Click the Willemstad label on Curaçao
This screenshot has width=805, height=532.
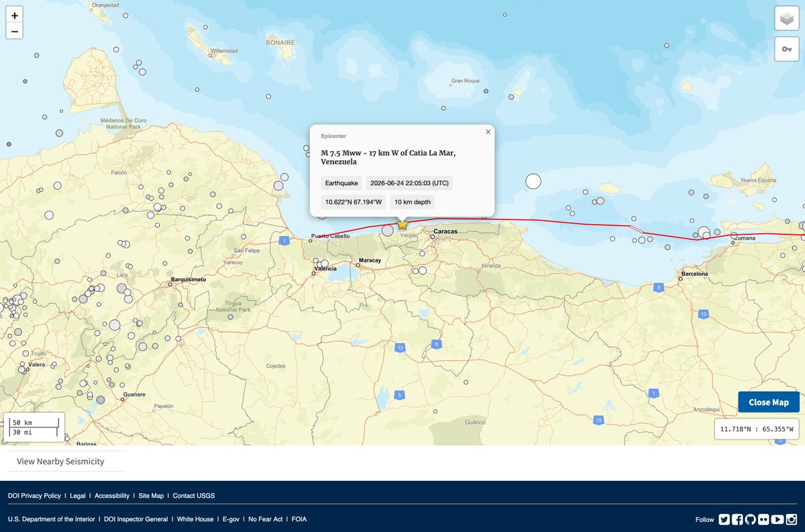[x=223, y=50]
